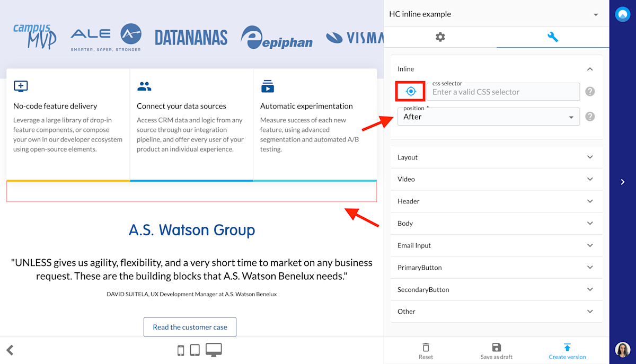Select the tablet preview icon
The image size is (636, 364).
(x=195, y=350)
